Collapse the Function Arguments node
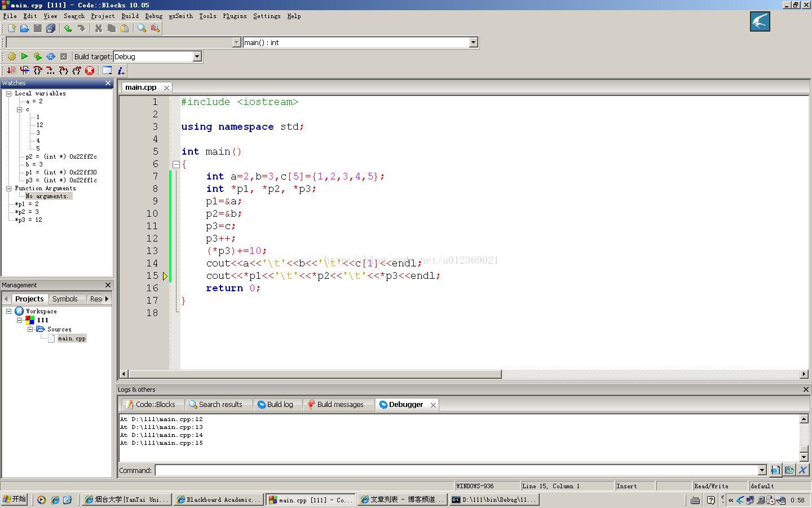Viewport: 812px width, 508px height. [x=9, y=189]
